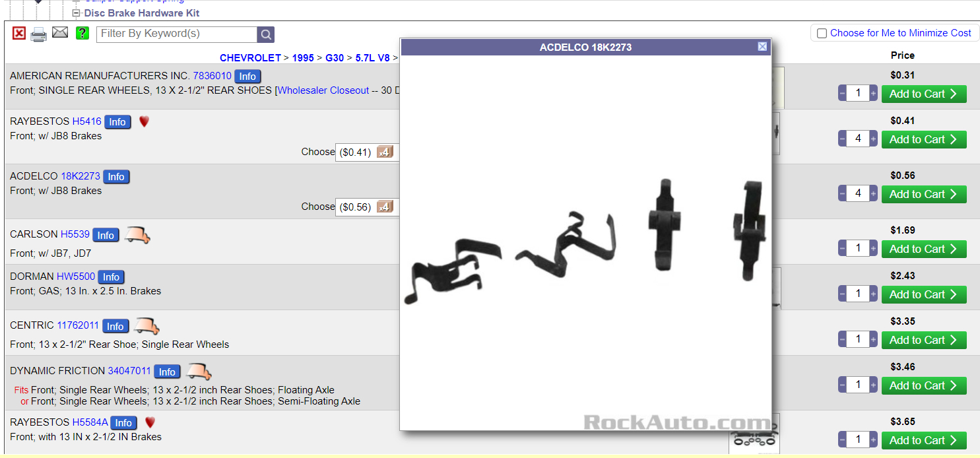
Task: Decrease quantity for the $0.56 item
Action: pyautogui.click(x=842, y=194)
